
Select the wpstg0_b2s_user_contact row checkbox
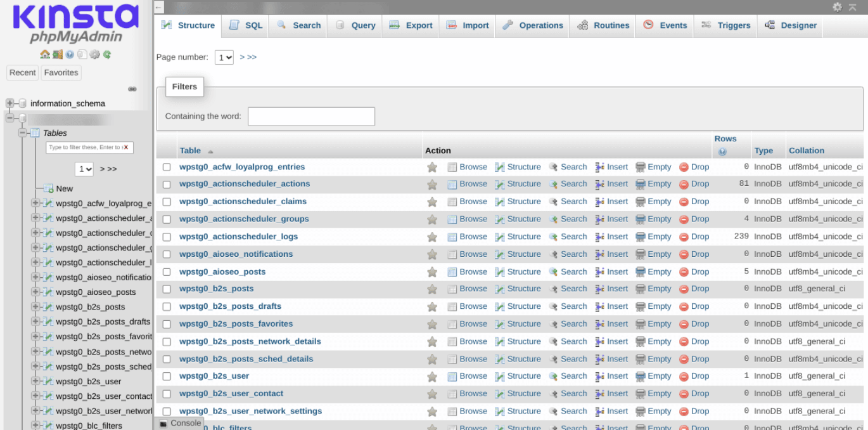(x=167, y=394)
